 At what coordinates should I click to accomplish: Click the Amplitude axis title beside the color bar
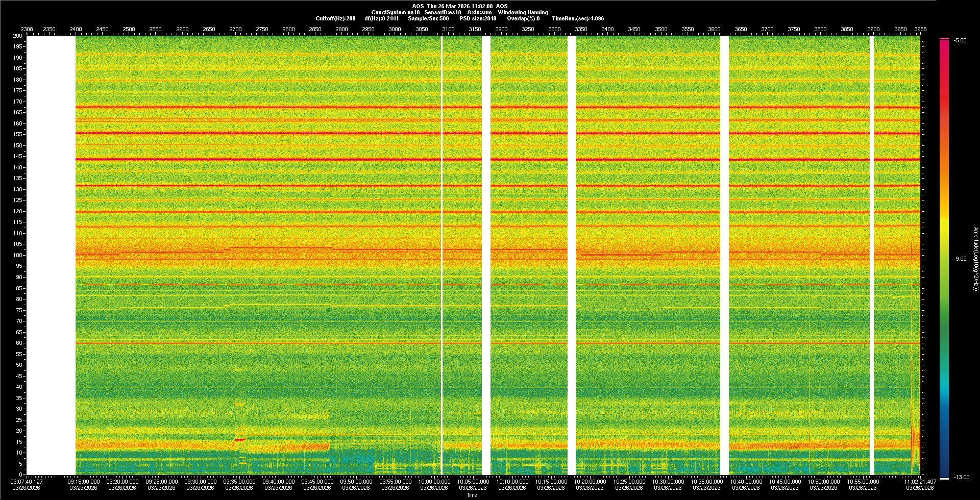coord(975,259)
